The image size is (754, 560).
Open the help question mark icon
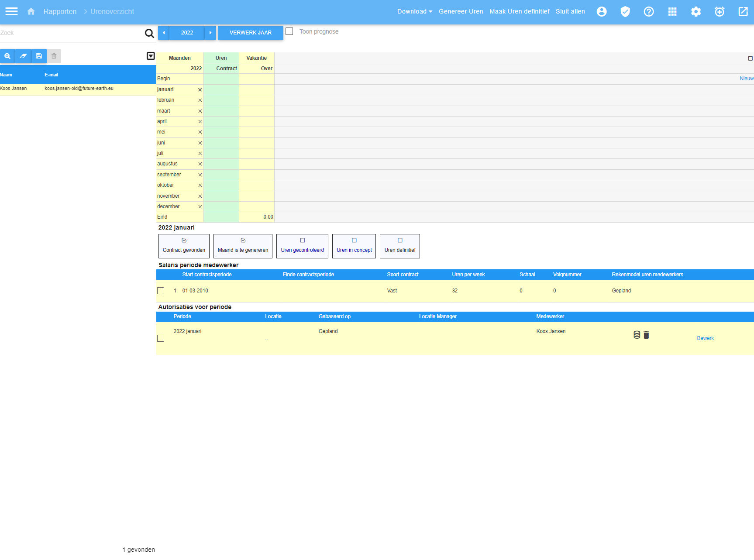pos(649,11)
